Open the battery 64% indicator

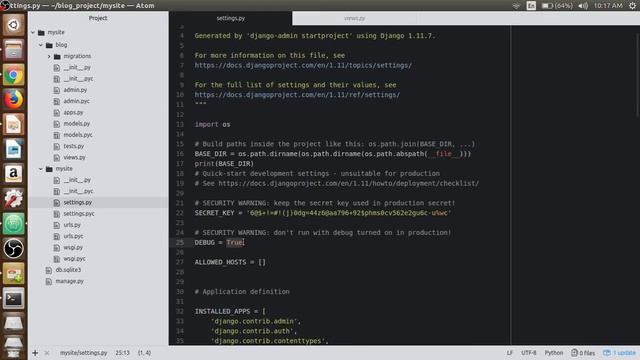pos(557,6)
